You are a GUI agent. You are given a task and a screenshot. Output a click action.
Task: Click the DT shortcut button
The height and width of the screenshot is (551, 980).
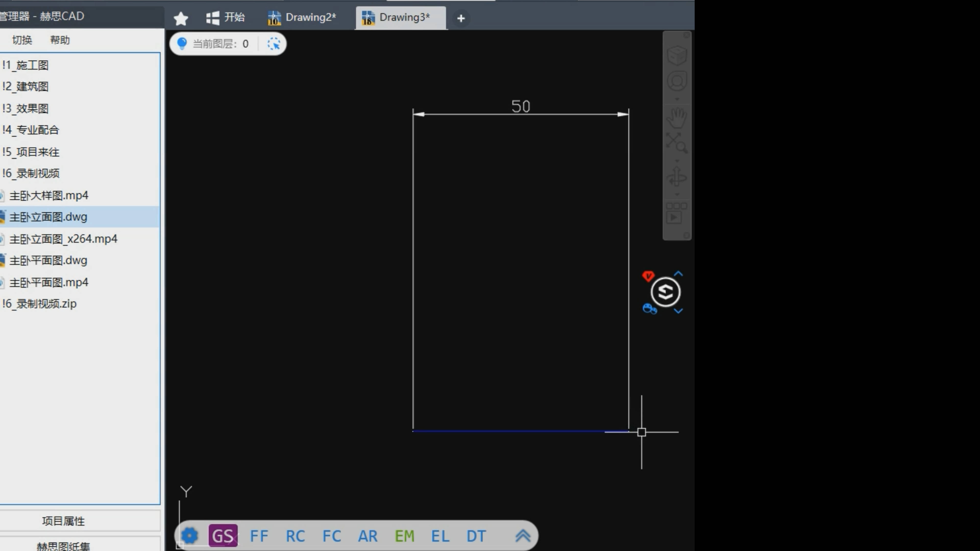coord(476,536)
